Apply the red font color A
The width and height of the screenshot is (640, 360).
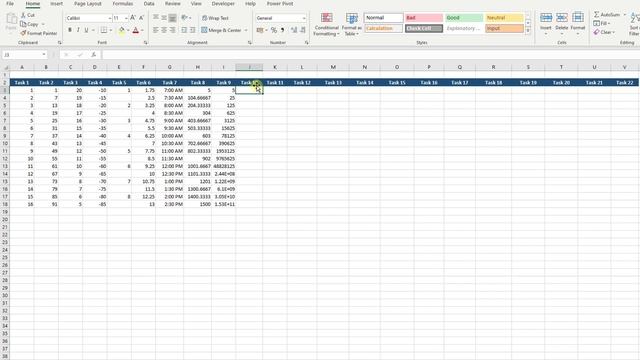[x=136, y=30]
